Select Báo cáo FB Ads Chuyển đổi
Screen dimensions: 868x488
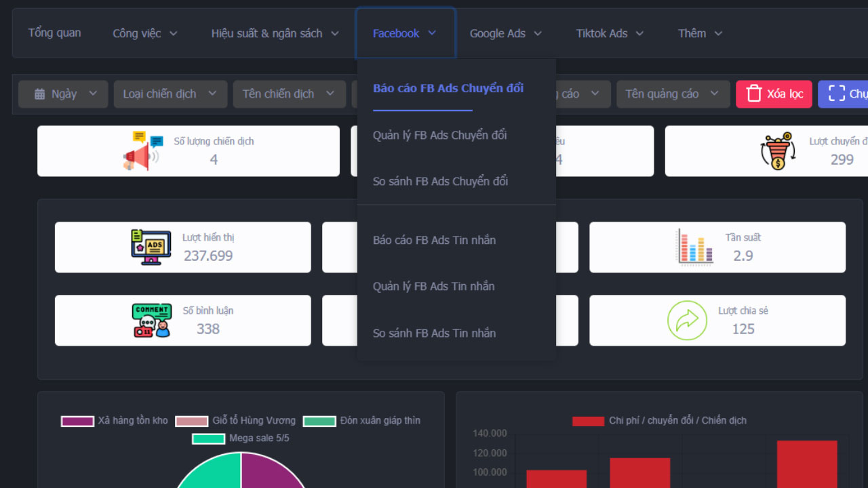pyautogui.click(x=448, y=88)
